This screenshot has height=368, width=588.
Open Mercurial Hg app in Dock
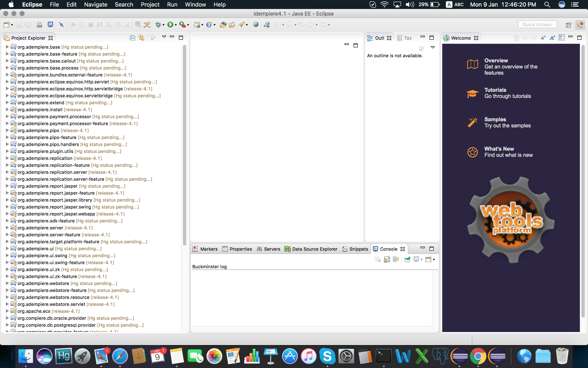64,356
